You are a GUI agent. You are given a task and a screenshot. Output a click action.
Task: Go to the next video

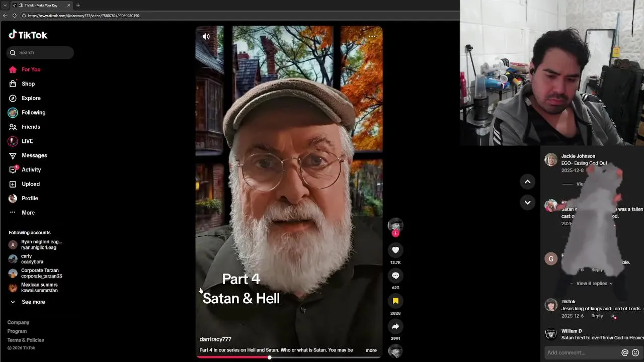[527, 202]
